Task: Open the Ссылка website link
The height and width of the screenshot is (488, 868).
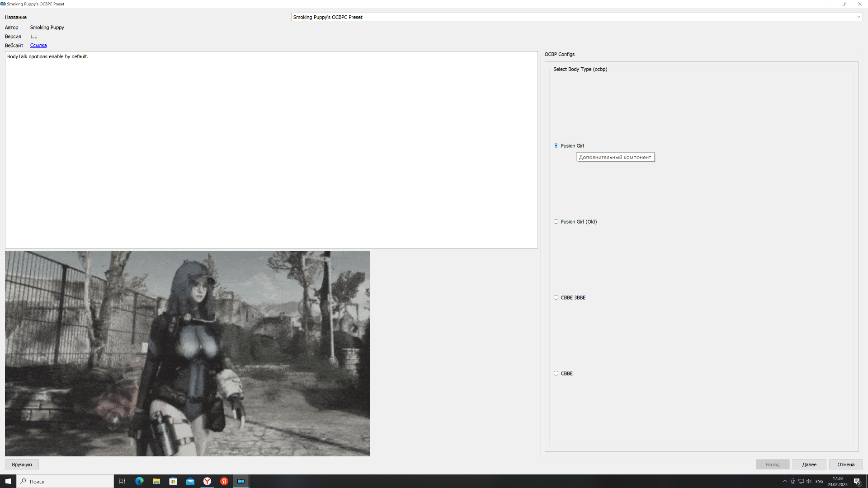Action: (x=38, y=45)
